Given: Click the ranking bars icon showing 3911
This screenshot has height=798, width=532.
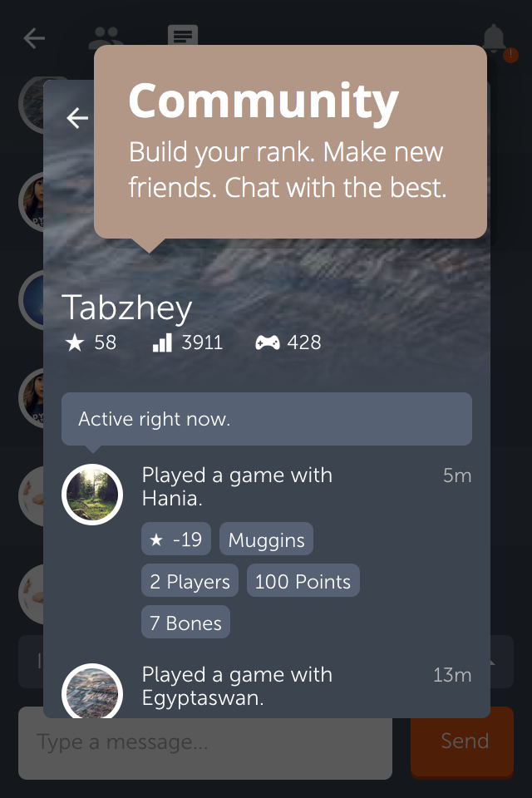Looking at the screenshot, I should tap(162, 342).
